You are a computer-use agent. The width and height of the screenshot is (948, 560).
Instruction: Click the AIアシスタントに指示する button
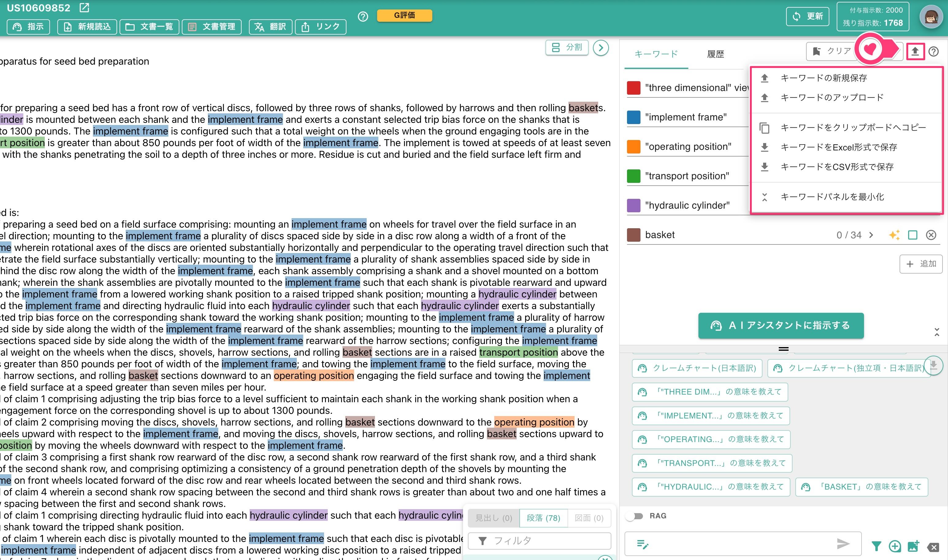pos(781,325)
